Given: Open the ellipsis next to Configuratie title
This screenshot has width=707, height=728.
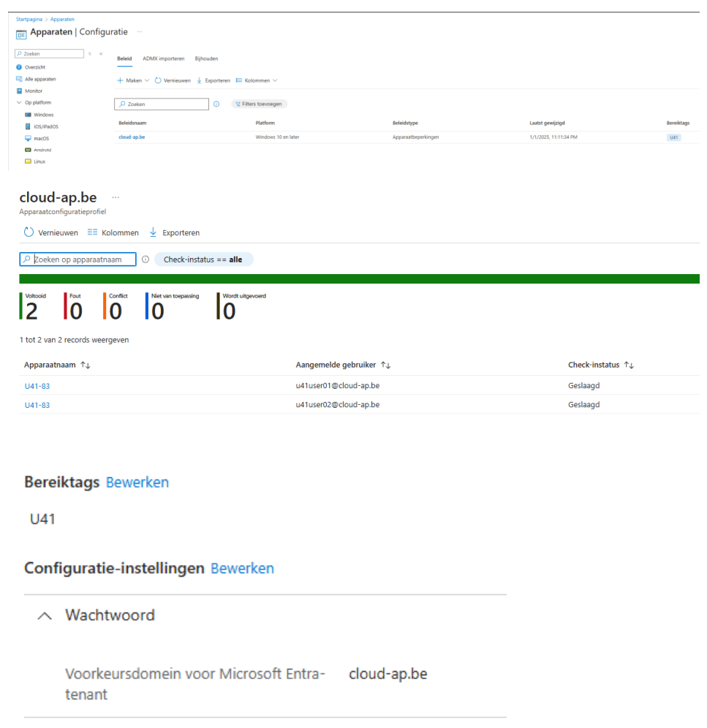Looking at the screenshot, I should (x=140, y=31).
